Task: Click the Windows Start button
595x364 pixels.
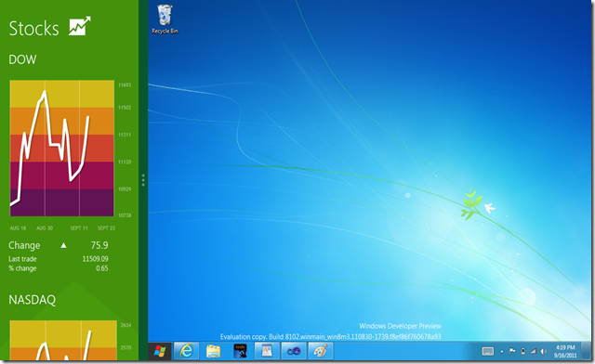Action: (x=160, y=351)
